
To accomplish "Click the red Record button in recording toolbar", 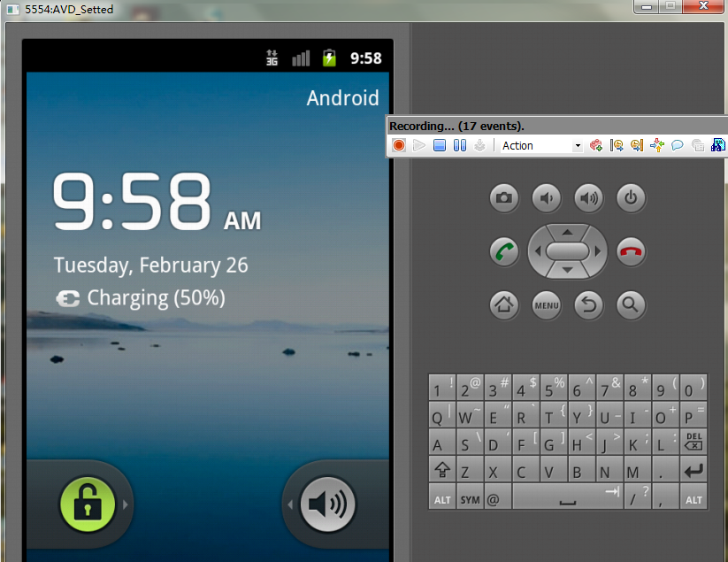I will (398, 145).
